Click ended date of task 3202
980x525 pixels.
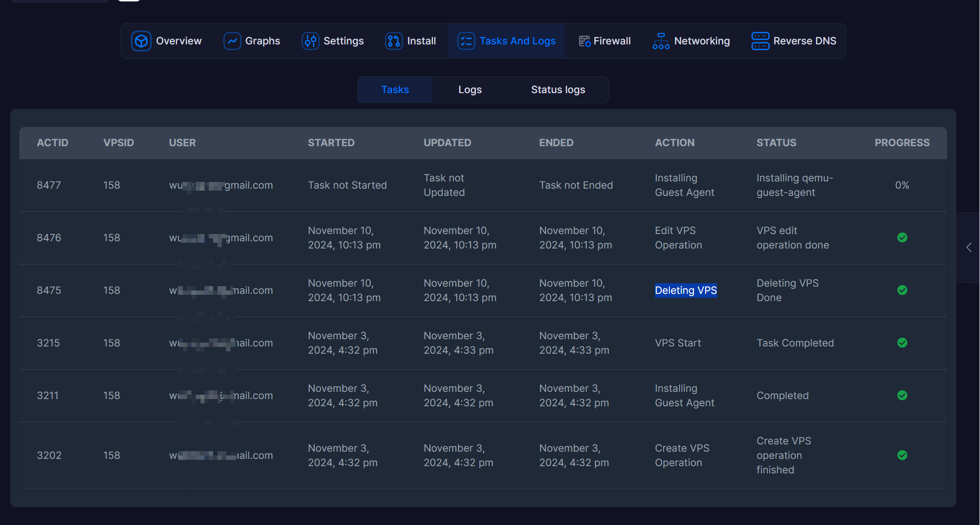(x=574, y=456)
